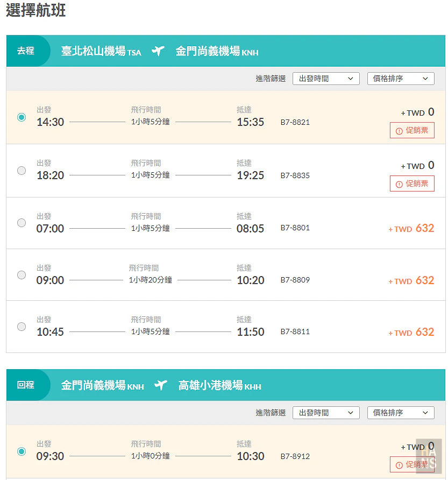Click the 促銷票 button on the 14:30 flight
Screen dimensions: 448x480
412,130
